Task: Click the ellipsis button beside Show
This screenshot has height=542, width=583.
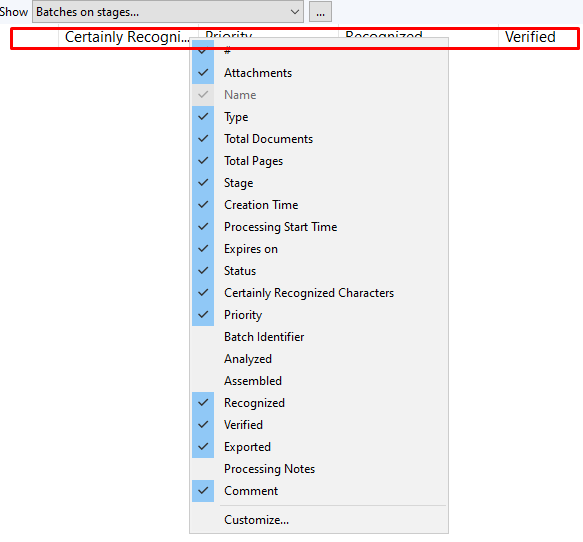Action: tap(320, 12)
